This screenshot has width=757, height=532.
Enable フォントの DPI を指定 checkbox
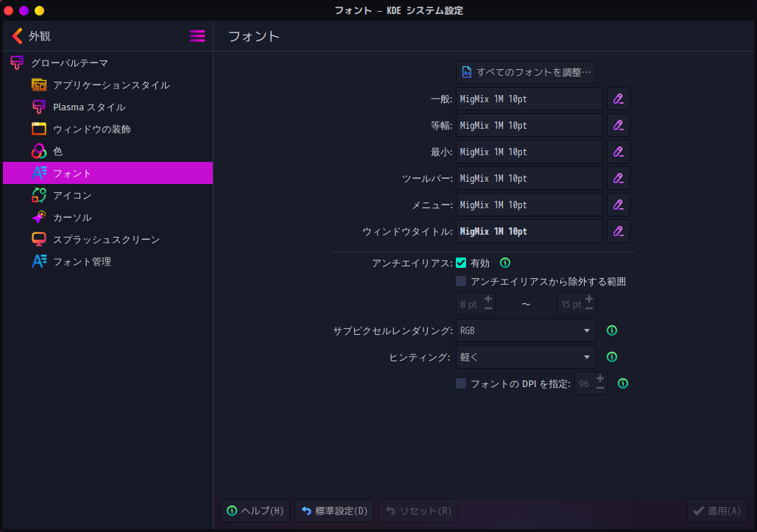[461, 383]
